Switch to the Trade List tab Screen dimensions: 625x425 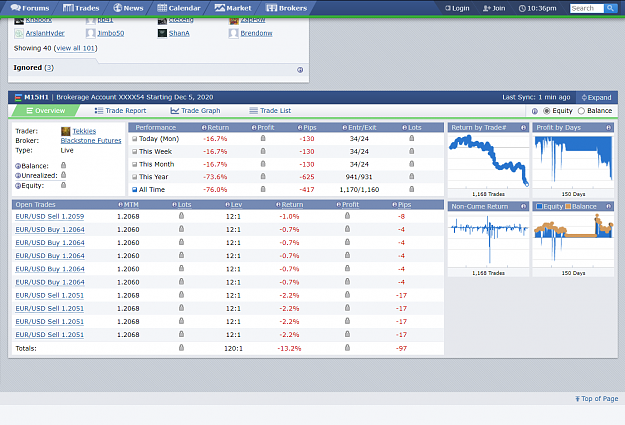270,110
